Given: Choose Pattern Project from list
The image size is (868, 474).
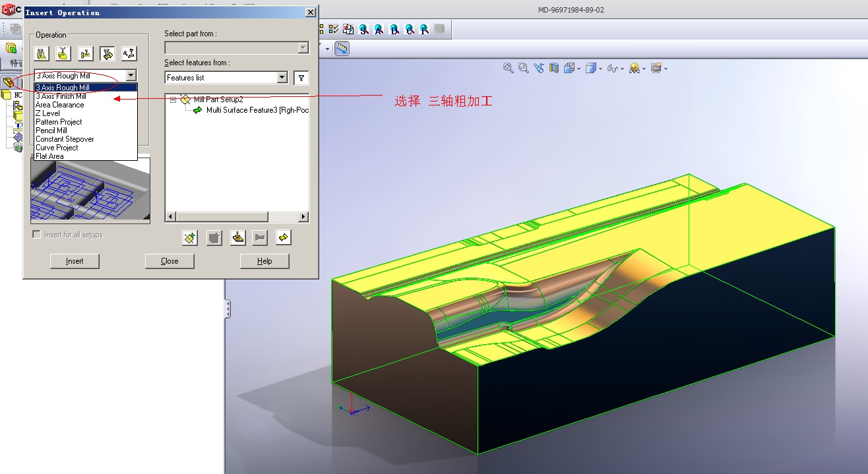Looking at the screenshot, I should click(x=86, y=122).
